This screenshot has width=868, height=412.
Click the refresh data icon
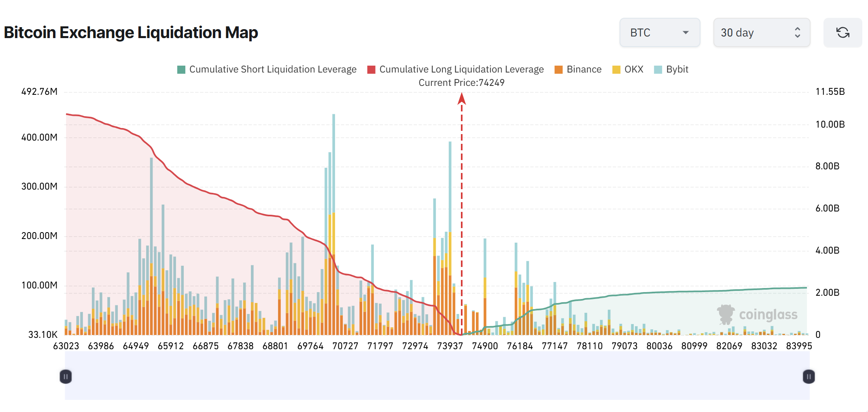click(x=843, y=32)
